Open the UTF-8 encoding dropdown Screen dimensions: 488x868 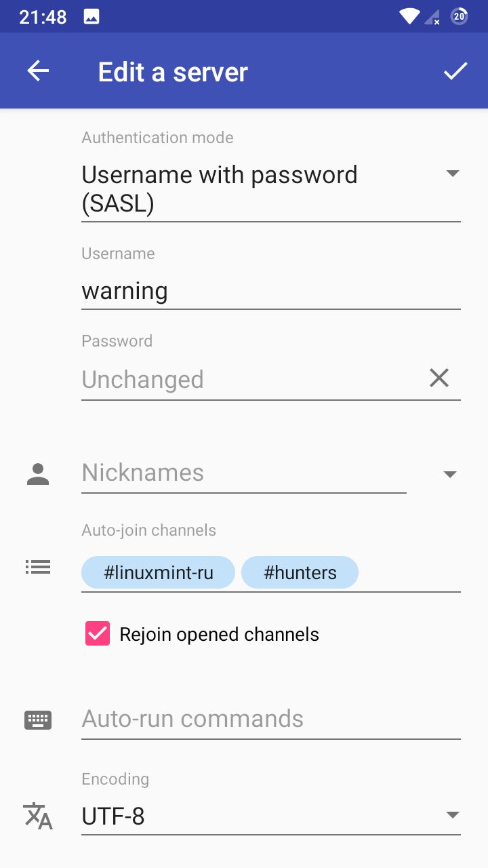pyautogui.click(x=271, y=816)
